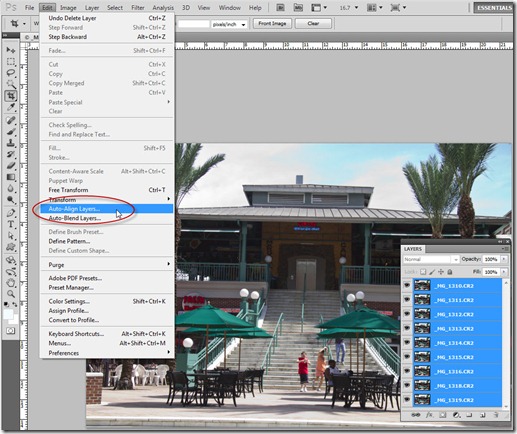Open the Filter menu

[138, 7]
